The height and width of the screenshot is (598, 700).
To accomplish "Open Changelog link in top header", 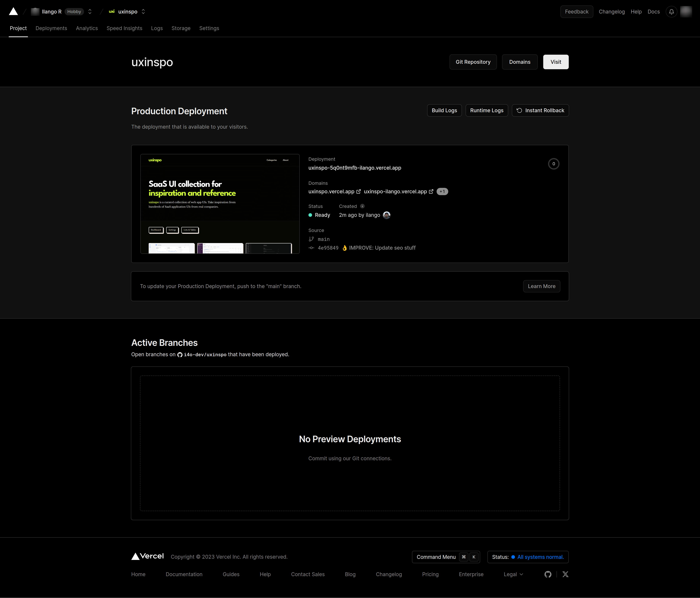I will tap(612, 11).
